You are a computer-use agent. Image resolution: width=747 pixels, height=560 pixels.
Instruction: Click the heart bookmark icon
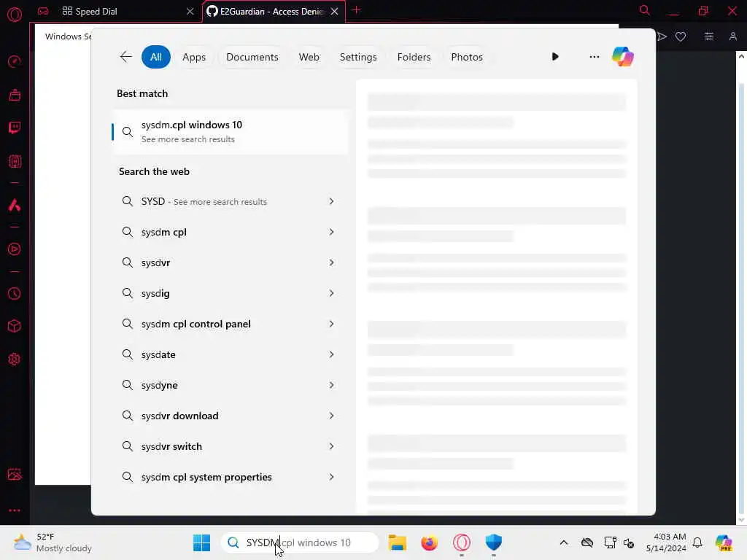pos(681,36)
